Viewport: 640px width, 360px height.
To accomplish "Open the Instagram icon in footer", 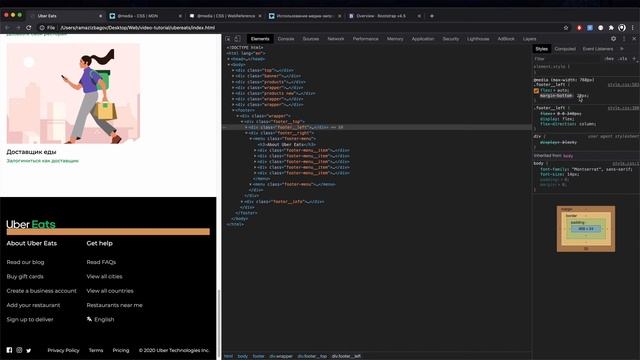I will pyautogui.click(x=19, y=350).
